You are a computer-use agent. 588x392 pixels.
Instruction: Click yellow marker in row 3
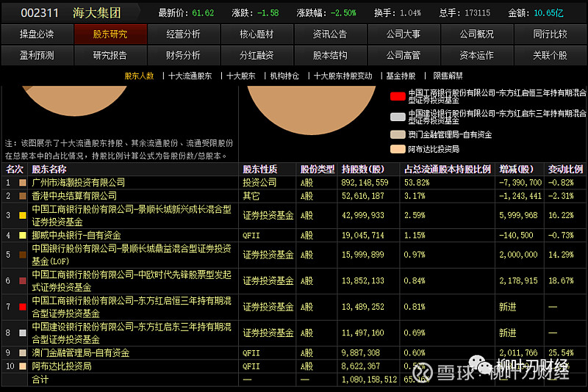23,215
